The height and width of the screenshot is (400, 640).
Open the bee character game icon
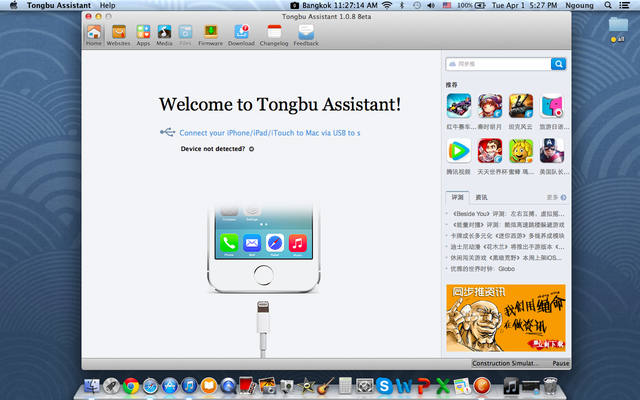pos(521,151)
